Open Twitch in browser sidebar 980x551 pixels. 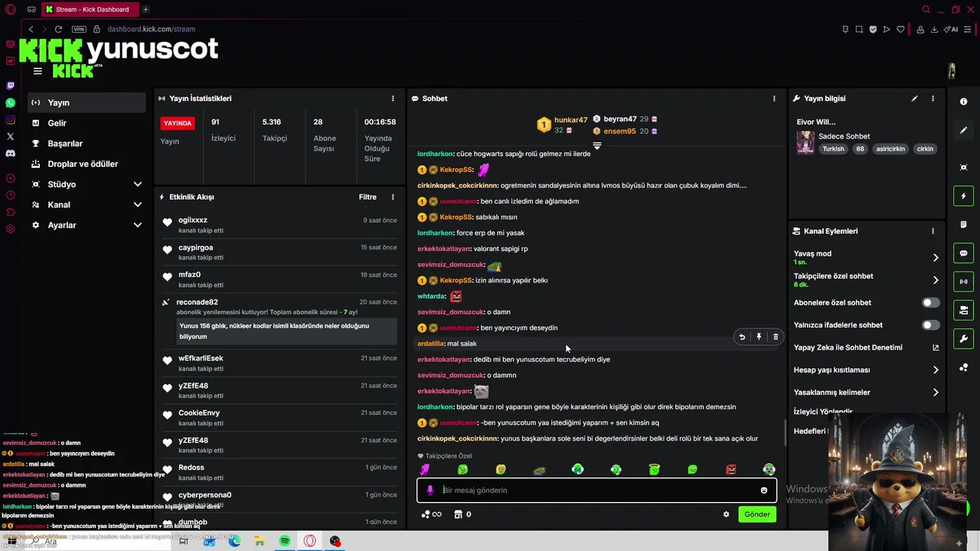(10, 86)
